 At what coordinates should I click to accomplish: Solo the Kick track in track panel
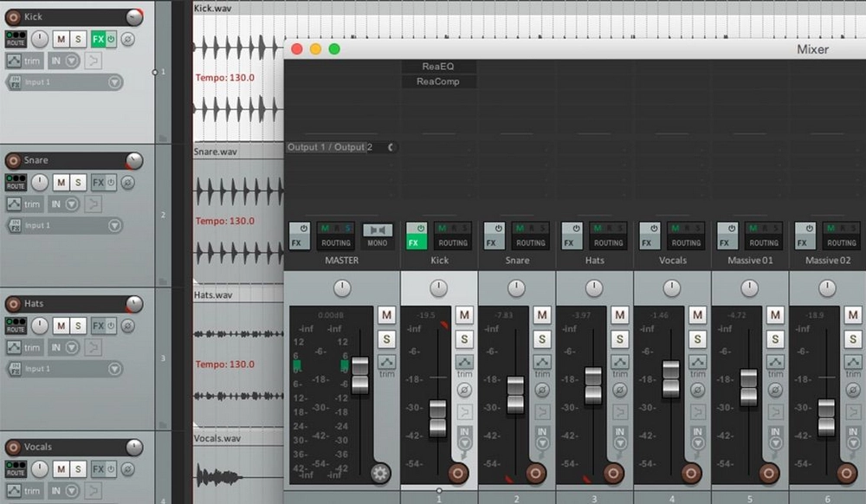pyautogui.click(x=78, y=39)
